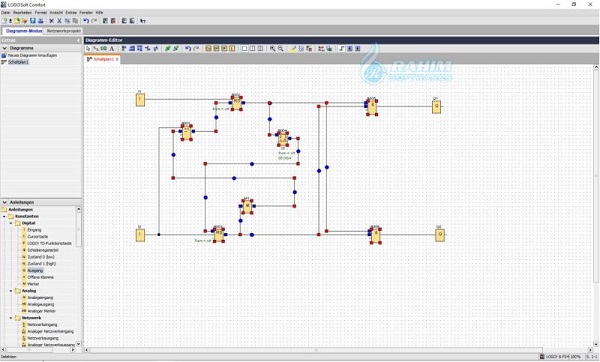Click the undo arrow in diagram editor toolbar
Screen dimensions: 600x362
pos(188,49)
